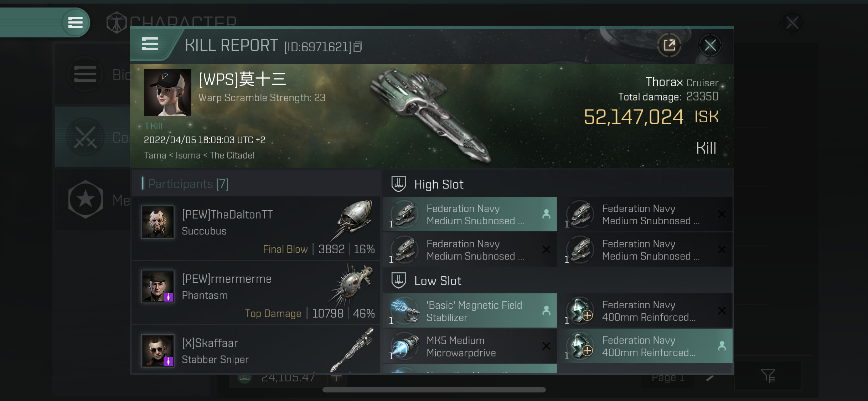
Task: Open the Combat crossed-swords sidebar icon
Action: (x=86, y=137)
